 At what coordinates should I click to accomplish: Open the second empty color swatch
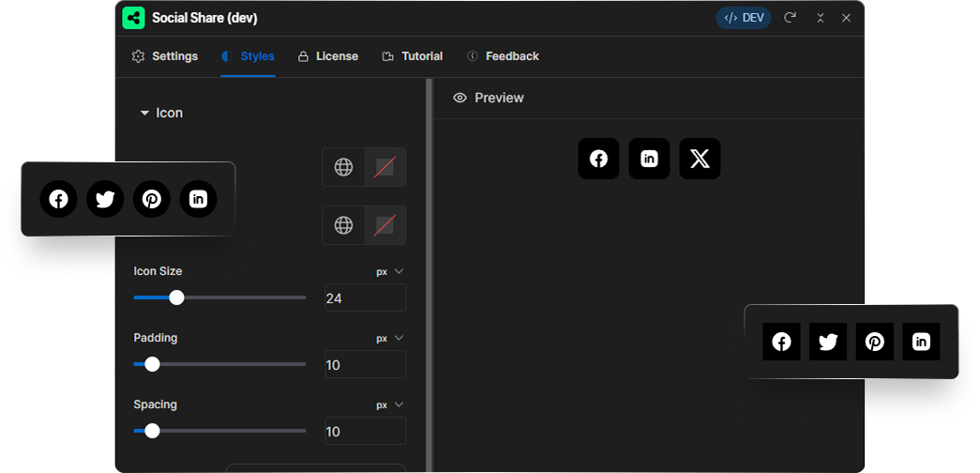coord(385,225)
